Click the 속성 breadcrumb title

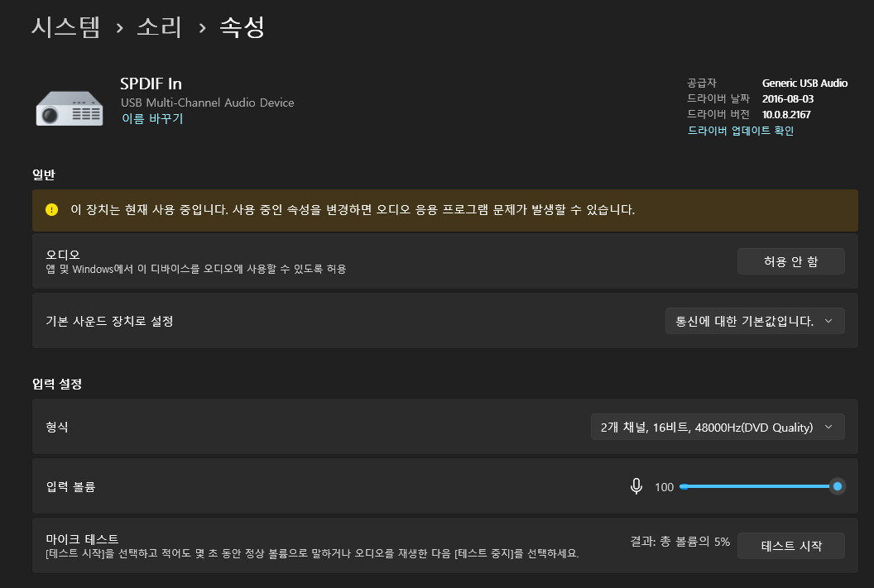click(x=243, y=26)
